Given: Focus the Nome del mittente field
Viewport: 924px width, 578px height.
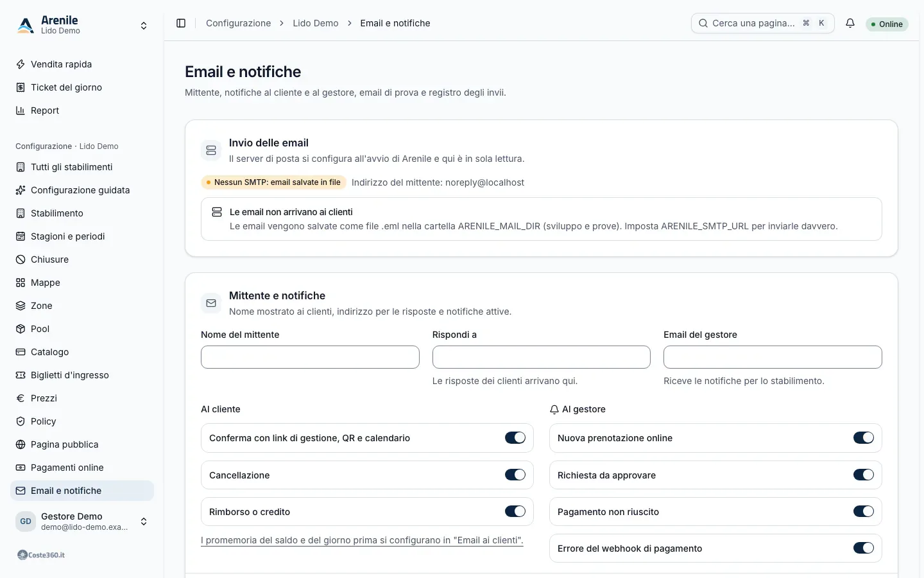Looking at the screenshot, I should tap(310, 357).
